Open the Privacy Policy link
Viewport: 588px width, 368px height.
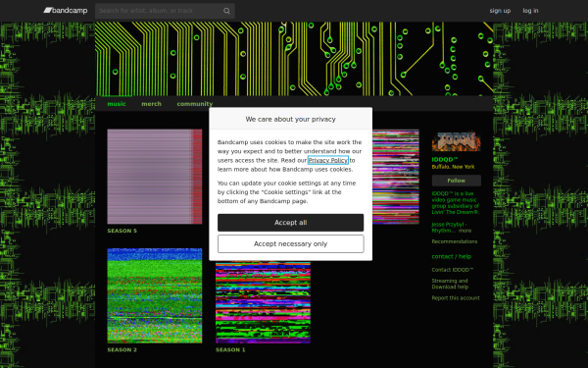click(328, 160)
